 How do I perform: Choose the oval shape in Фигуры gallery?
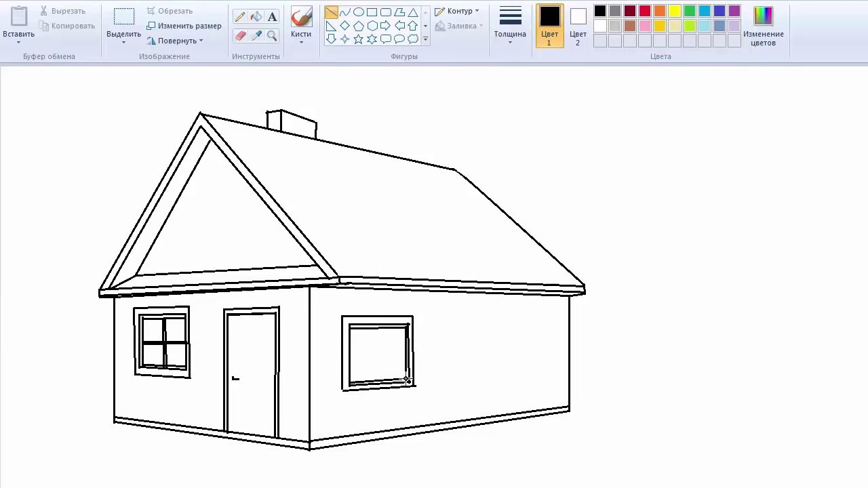[x=358, y=12]
